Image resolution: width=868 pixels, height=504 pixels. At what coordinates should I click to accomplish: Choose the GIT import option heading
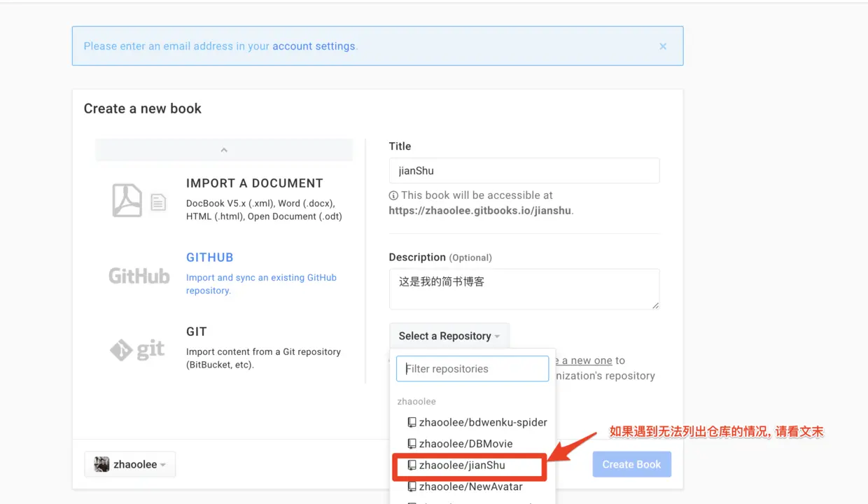point(197,332)
